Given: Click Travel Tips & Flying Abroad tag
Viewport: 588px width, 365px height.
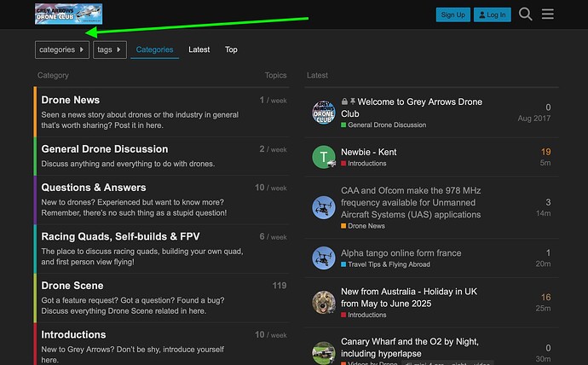Looking at the screenshot, I should click(x=385, y=264).
